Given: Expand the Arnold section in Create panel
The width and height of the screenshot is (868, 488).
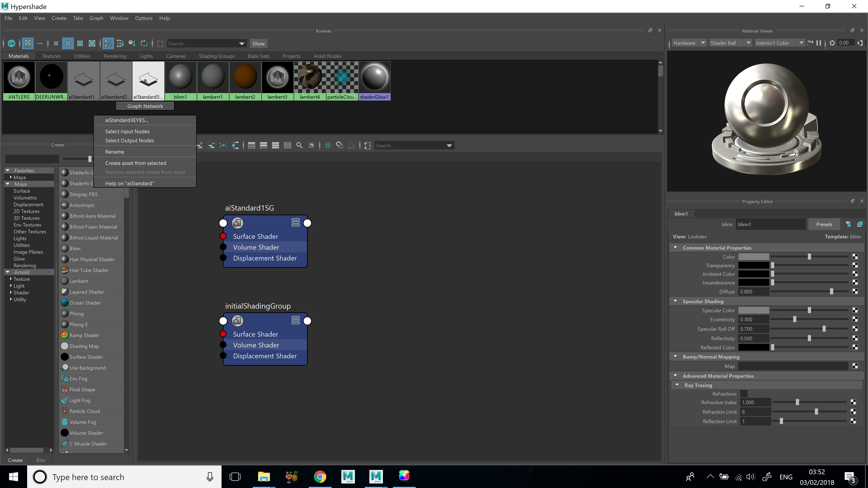Looking at the screenshot, I should pyautogui.click(x=7, y=272).
